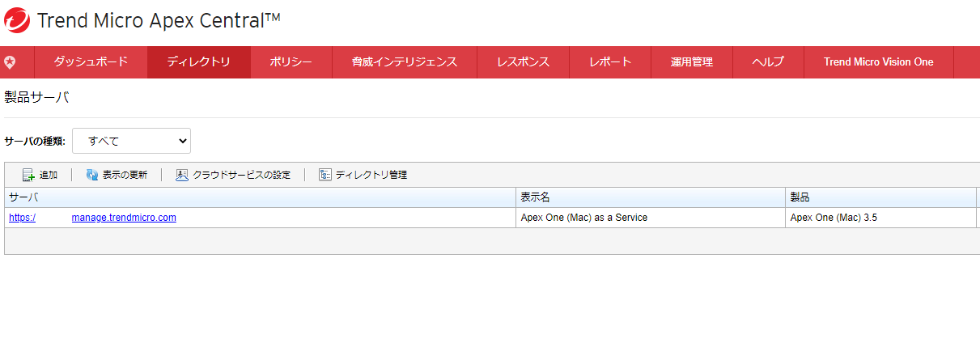Open ディレクトリ管理 toolbar icon
The image size is (980, 356).
(x=325, y=175)
